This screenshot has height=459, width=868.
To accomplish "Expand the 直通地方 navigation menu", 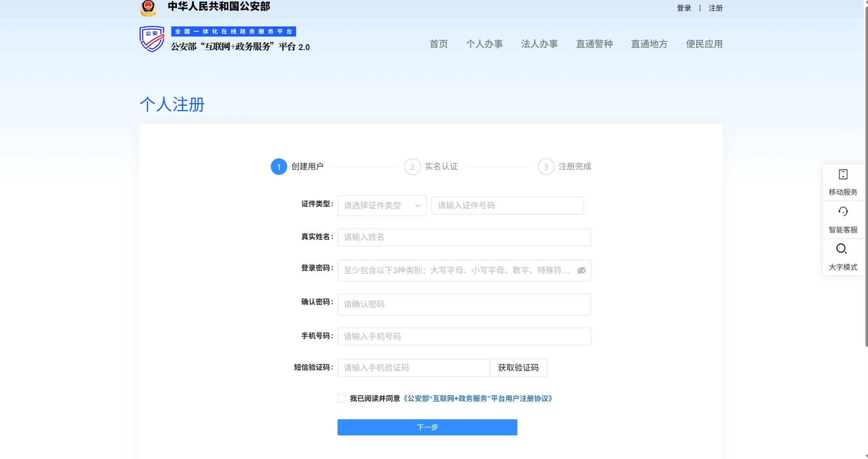I will [x=649, y=44].
